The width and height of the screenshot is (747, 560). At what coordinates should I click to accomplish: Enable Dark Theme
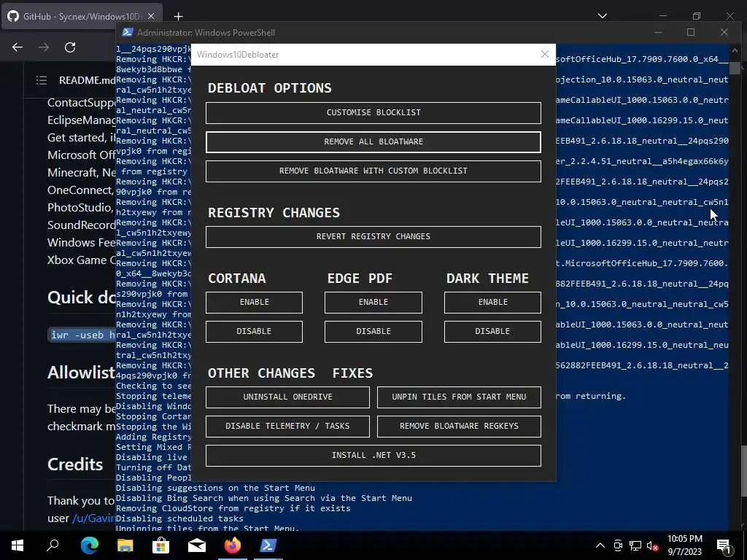[x=492, y=303]
